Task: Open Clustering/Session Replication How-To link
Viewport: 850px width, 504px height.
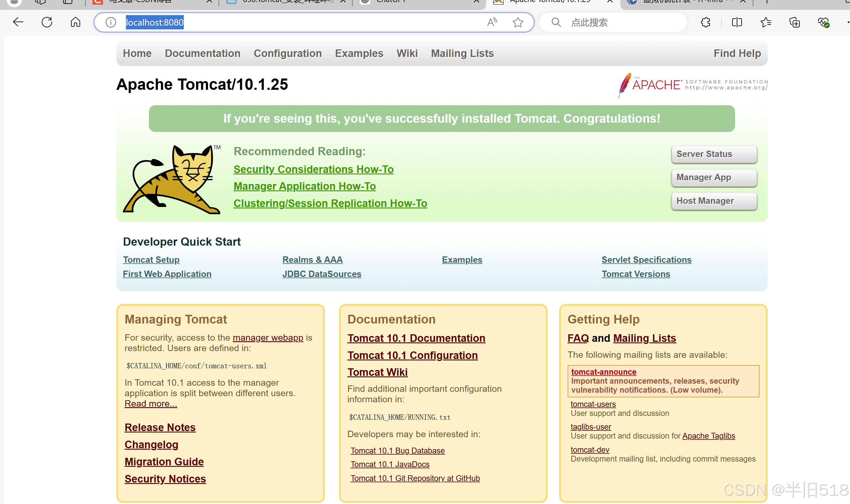Action: (x=331, y=203)
